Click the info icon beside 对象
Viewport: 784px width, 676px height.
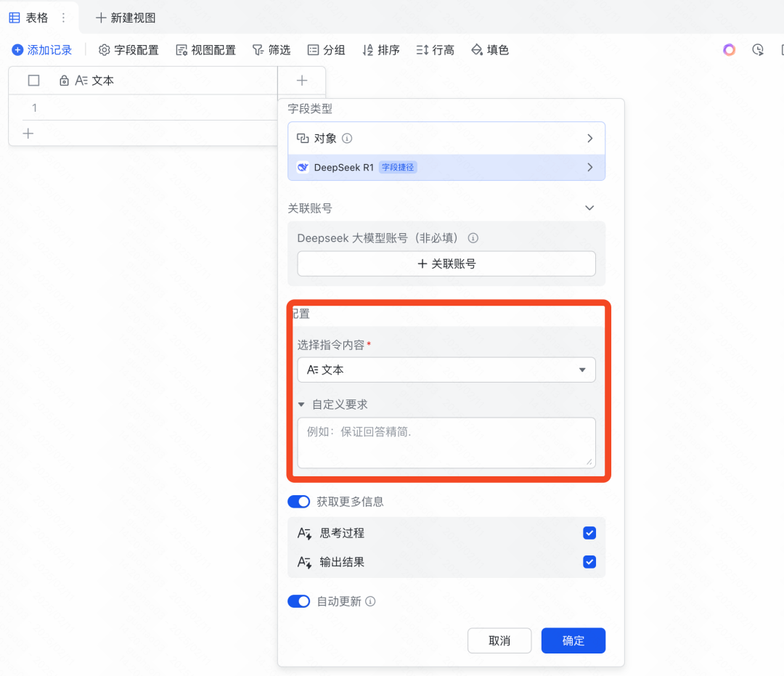tap(347, 138)
